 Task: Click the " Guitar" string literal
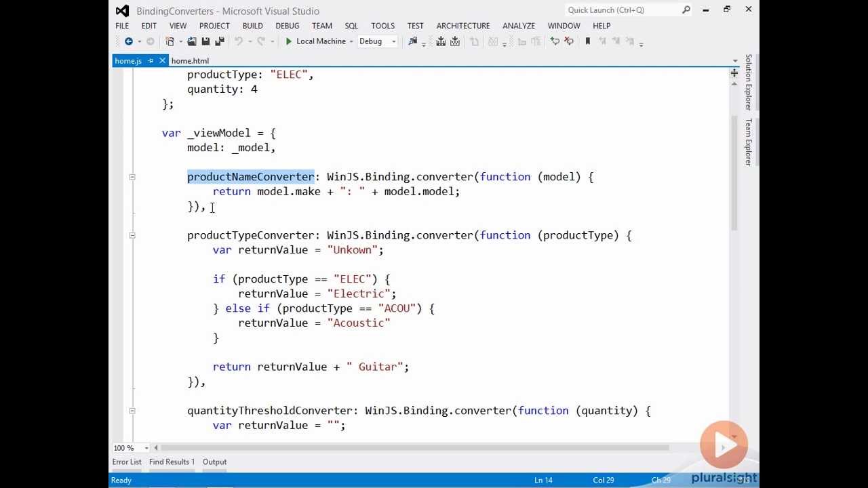[x=375, y=367]
